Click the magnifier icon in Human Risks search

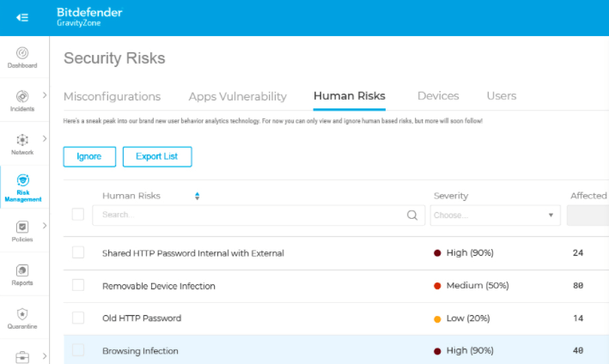point(412,215)
